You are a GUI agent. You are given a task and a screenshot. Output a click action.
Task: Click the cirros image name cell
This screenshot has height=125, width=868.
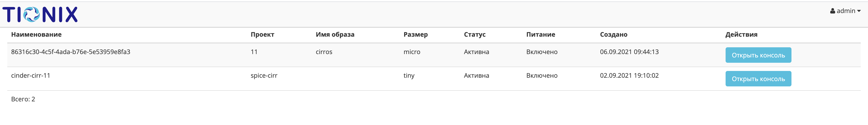tap(324, 52)
